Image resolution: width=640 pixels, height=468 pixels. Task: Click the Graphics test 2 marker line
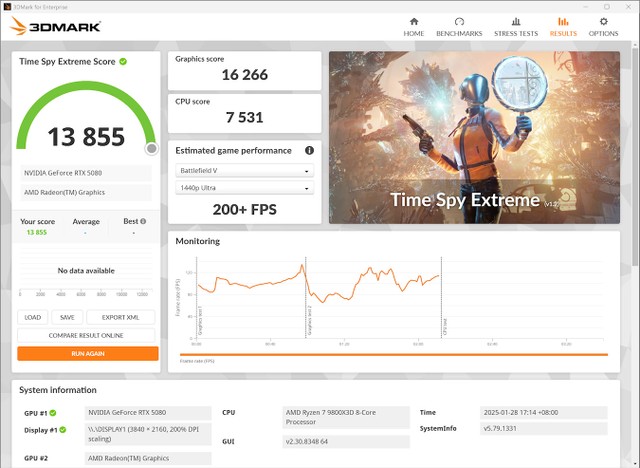pyautogui.click(x=306, y=297)
